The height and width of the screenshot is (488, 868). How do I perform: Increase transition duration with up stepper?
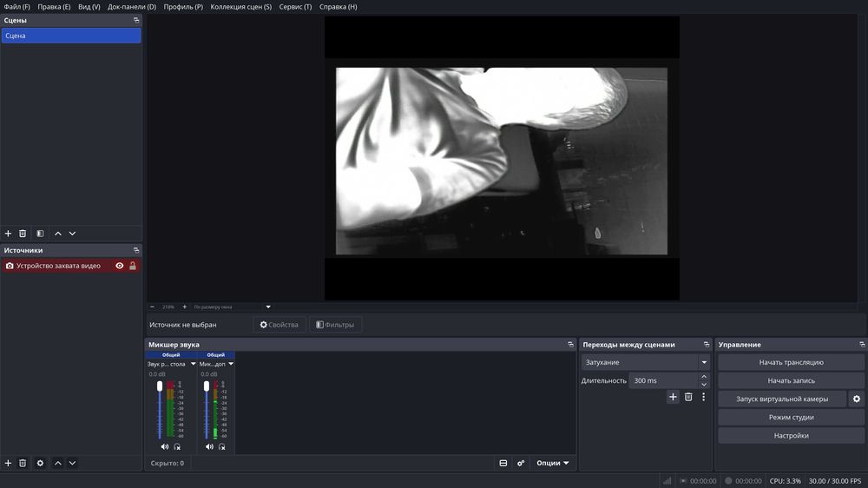tap(704, 377)
